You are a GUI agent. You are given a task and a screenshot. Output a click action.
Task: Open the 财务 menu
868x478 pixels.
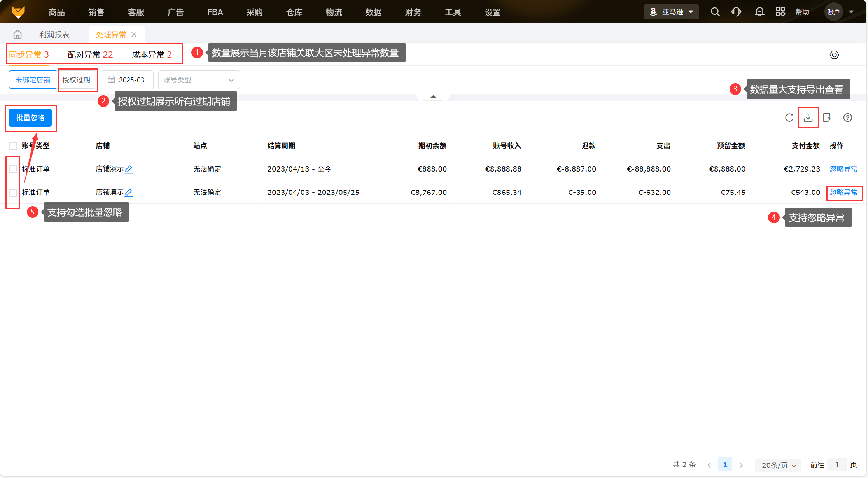[x=413, y=12]
